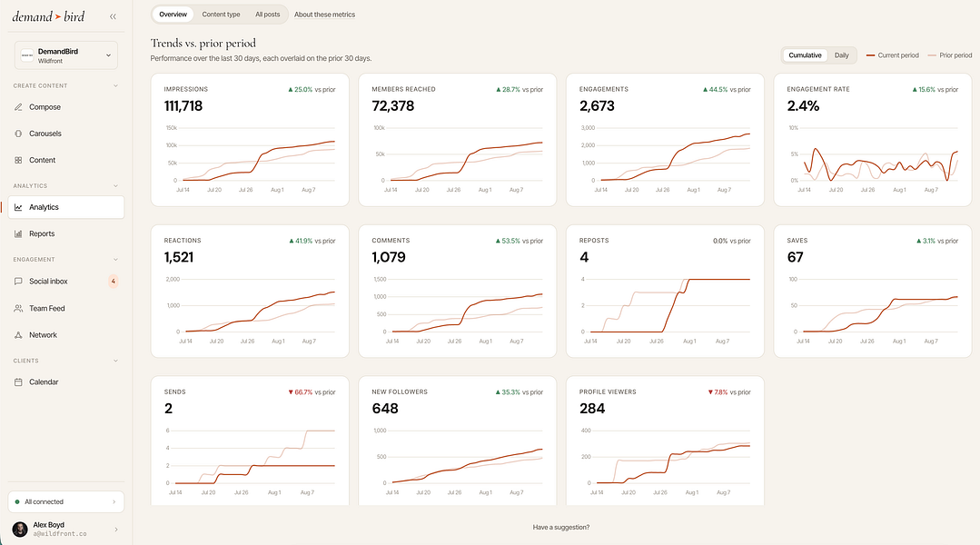980x545 pixels.
Task: Click the Social inbox badge showing 4
Action: click(x=114, y=282)
